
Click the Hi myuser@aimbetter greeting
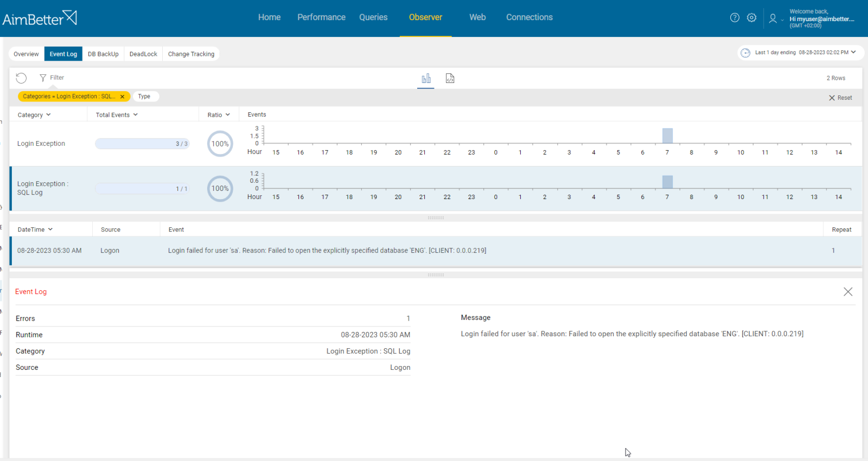(822, 19)
